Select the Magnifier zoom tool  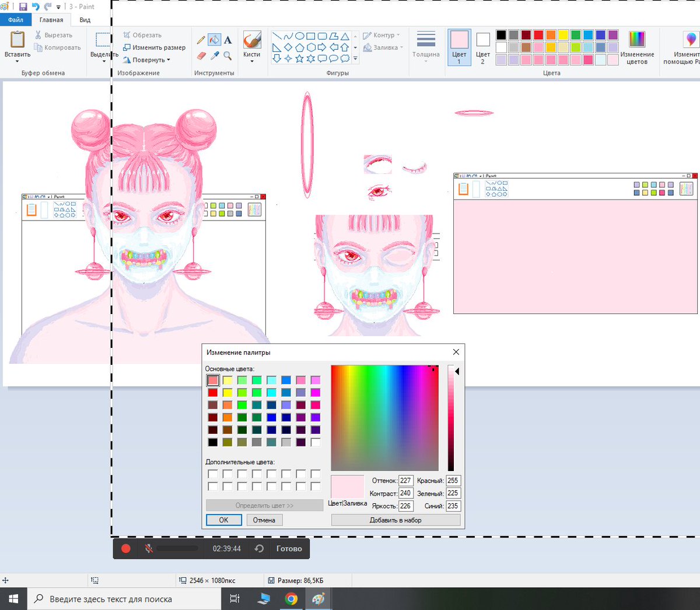click(228, 55)
